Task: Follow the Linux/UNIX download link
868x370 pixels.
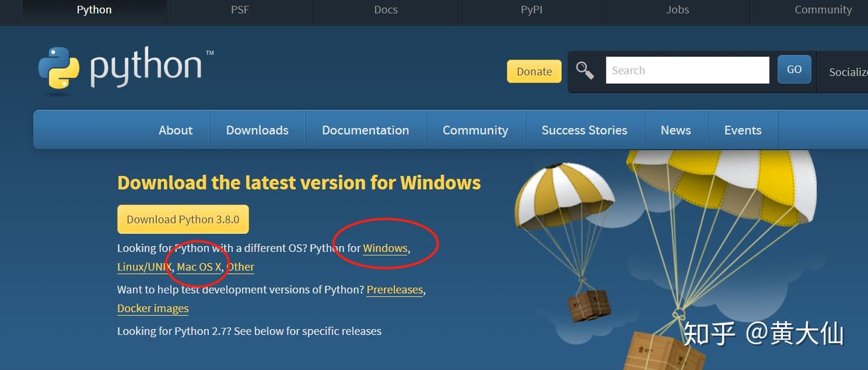Action: coord(144,267)
